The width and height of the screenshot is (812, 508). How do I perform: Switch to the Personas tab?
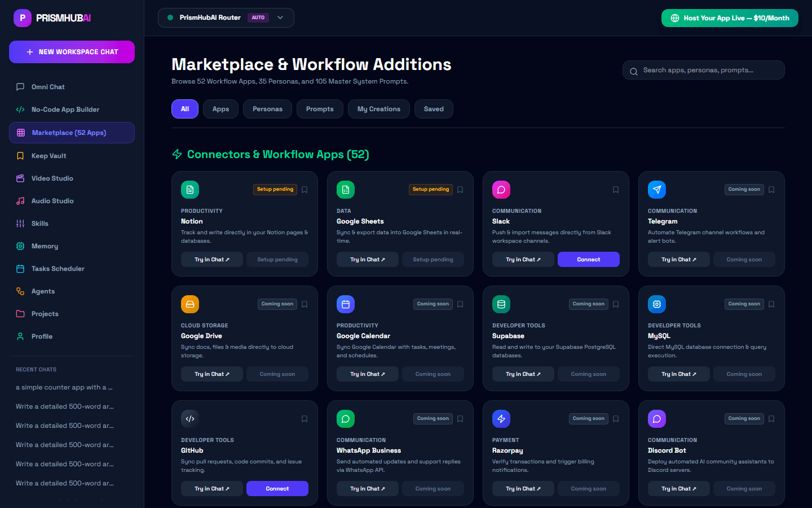(267, 109)
